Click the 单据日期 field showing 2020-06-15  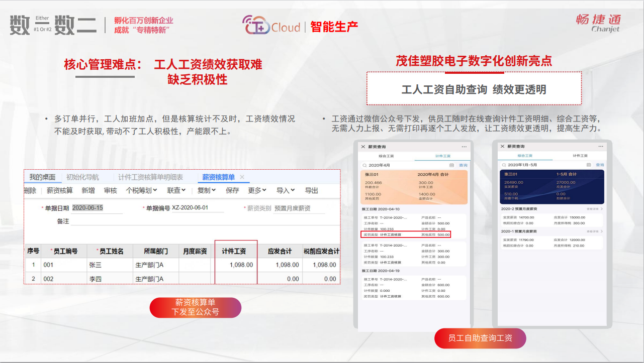tap(97, 208)
